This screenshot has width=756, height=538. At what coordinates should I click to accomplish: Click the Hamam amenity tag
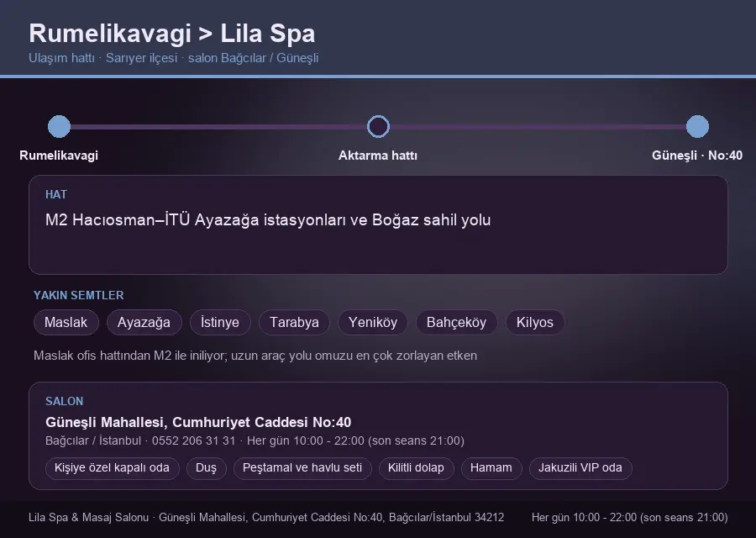click(x=491, y=468)
